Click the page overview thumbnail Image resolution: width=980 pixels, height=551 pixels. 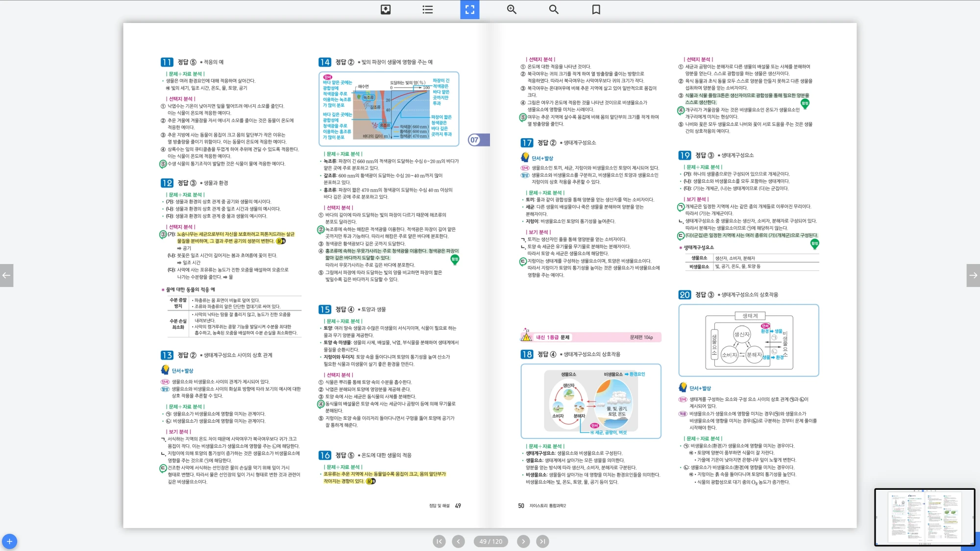924,517
